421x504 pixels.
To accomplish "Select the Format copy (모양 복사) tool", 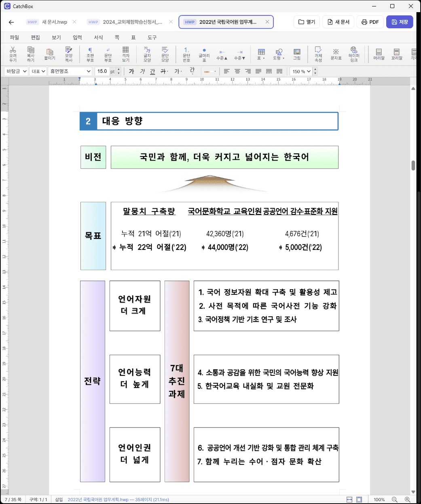I will pos(69,54).
